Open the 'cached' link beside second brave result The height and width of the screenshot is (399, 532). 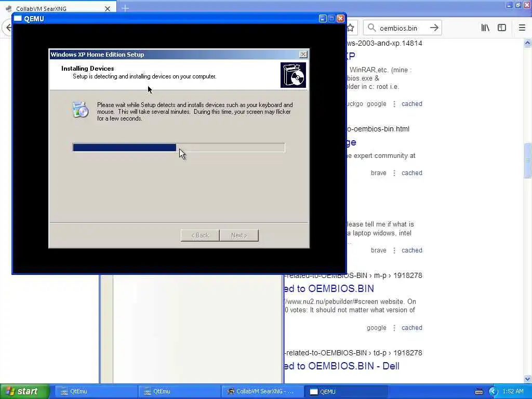(412, 250)
